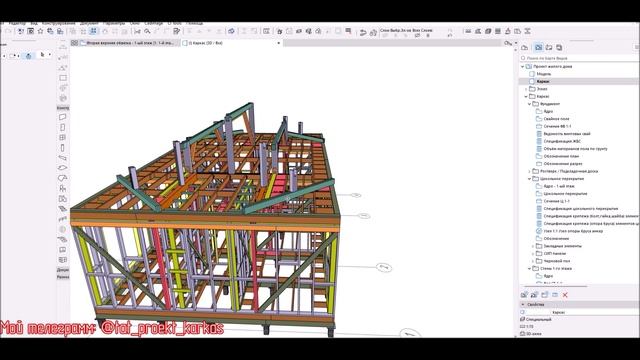Screen dimensions: 640x360
Task: Select the 'Модель' view in Navigator
Action: 543,74
